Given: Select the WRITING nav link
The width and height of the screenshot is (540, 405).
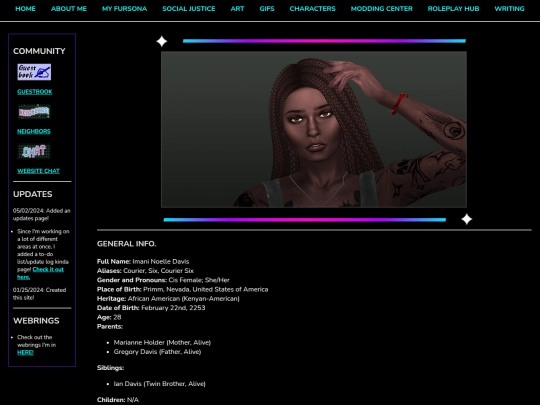Looking at the screenshot, I should (x=509, y=9).
